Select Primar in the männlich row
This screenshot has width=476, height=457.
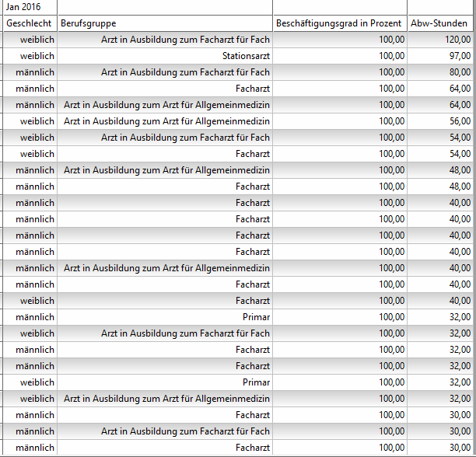256,317
